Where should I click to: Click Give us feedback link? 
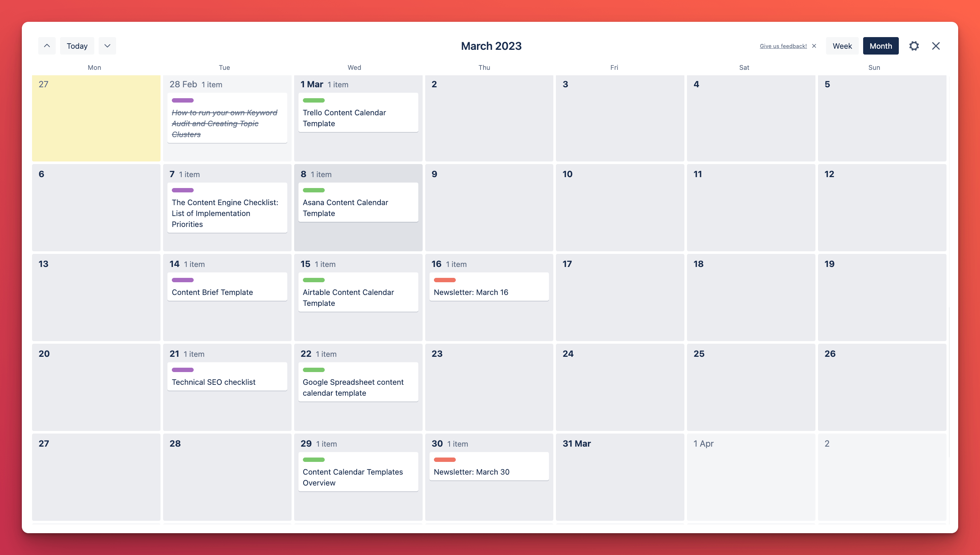[783, 46]
